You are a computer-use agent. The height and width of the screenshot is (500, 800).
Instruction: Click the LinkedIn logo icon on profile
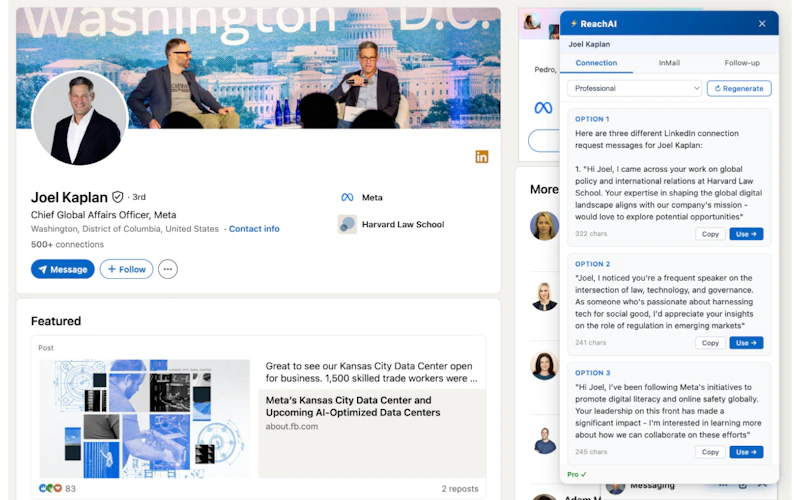pos(482,157)
